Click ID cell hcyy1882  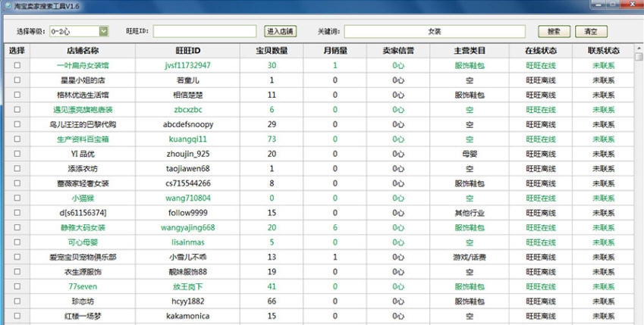click(x=188, y=302)
